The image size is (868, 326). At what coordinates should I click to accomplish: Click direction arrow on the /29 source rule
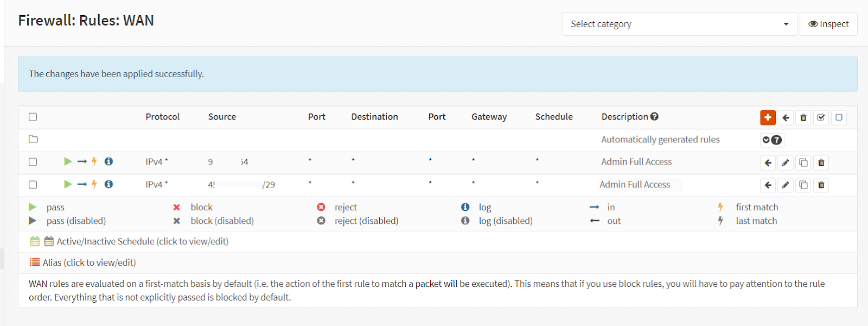pyautogui.click(x=82, y=184)
